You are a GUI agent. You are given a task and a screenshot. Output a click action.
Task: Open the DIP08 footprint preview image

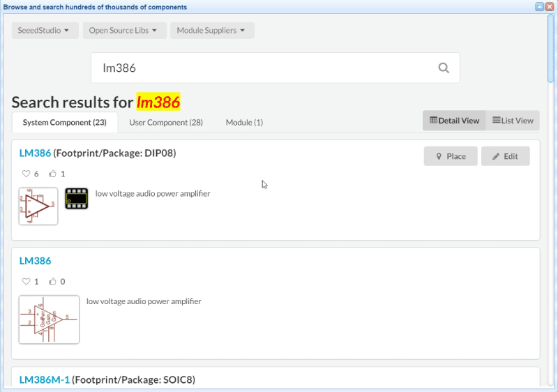77,199
